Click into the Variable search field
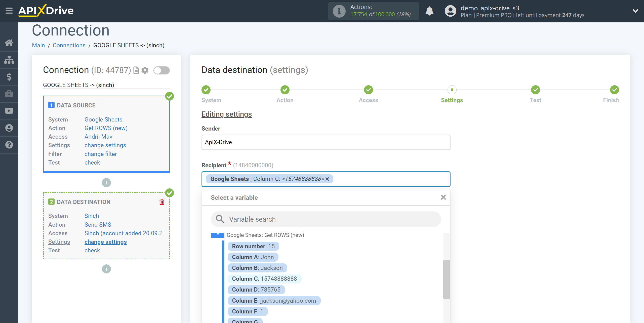The height and width of the screenshot is (323, 644). (326, 219)
